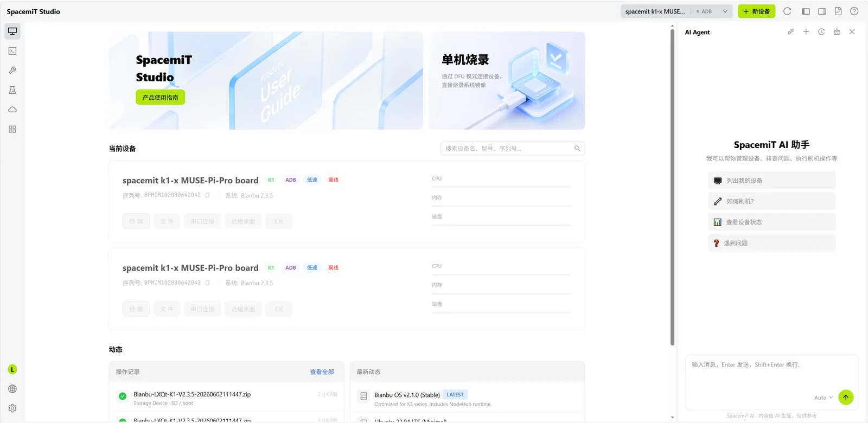This screenshot has height=423, width=868.
Task: Click the news document icon beside Bianbu OS
Action: coord(363,397)
